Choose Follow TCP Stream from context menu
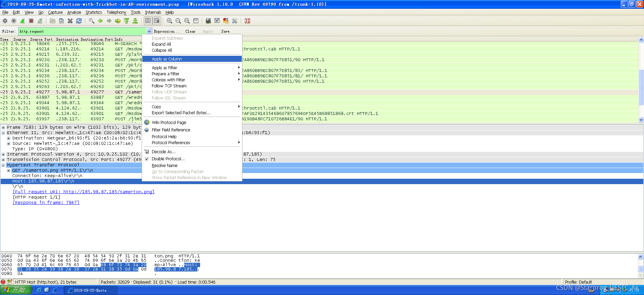The height and width of the screenshot is (295, 644). 192,86
